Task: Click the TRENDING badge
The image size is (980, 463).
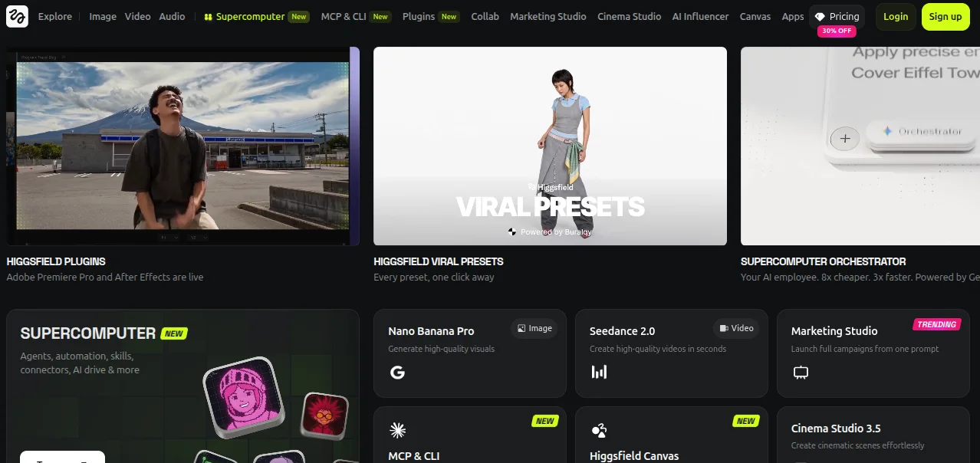Action: (x=937, y=324)
